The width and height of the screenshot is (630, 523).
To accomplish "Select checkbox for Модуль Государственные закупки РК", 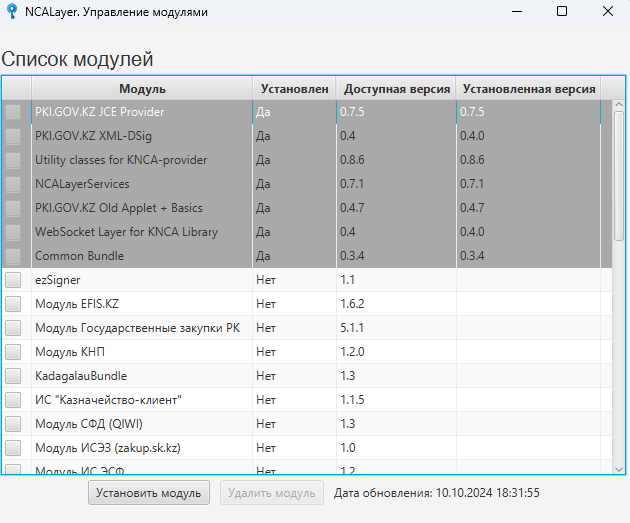I will (x=13, y=328).
